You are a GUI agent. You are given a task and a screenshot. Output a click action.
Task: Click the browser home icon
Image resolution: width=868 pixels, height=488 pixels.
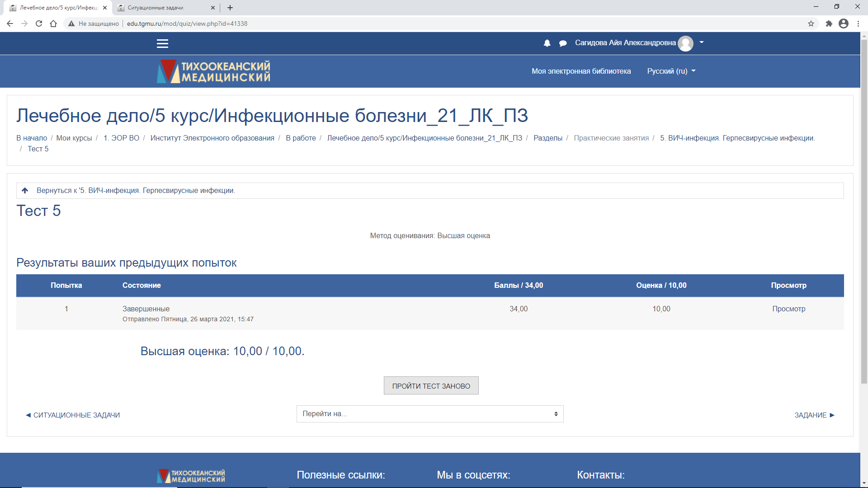click(53, 23)
